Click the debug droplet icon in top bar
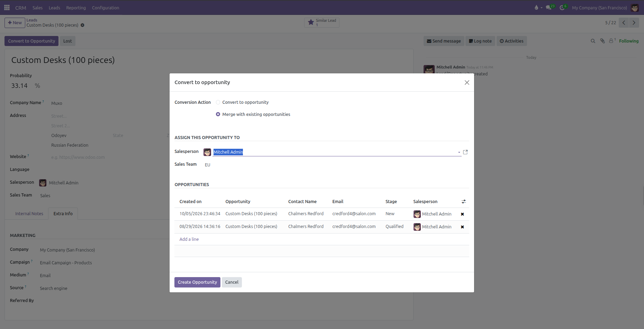 536,8
